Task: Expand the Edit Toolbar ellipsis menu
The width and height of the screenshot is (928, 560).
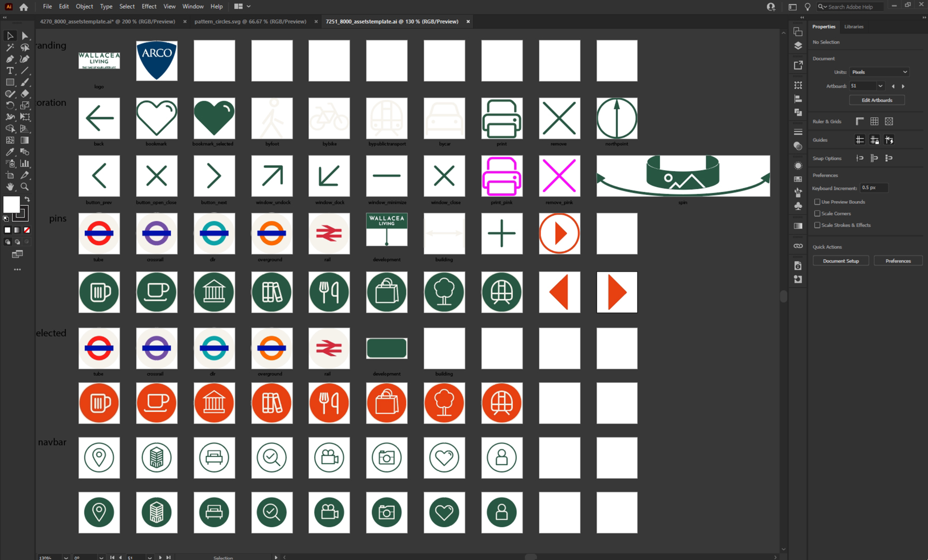Action: pyautogui.click(x=17, y=270)
